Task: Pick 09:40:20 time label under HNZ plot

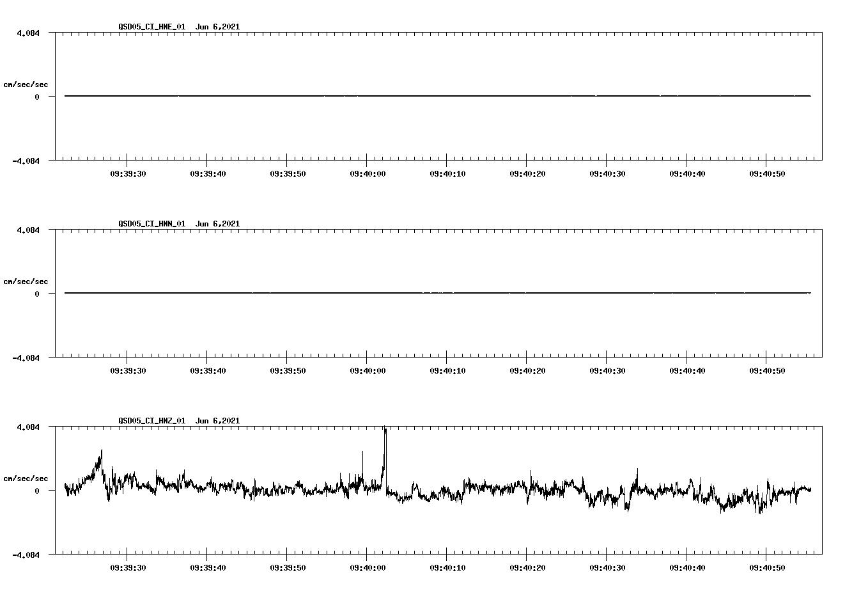Action: [x=527, y=568]
